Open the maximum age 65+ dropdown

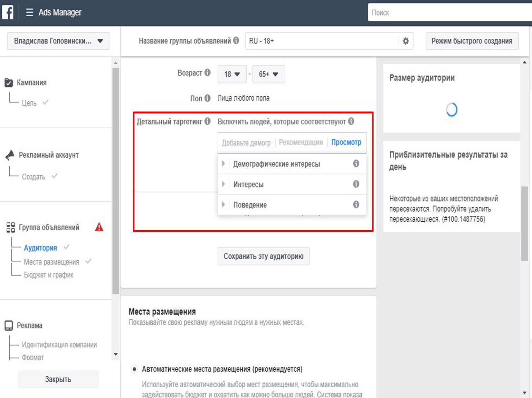point(268,74)
